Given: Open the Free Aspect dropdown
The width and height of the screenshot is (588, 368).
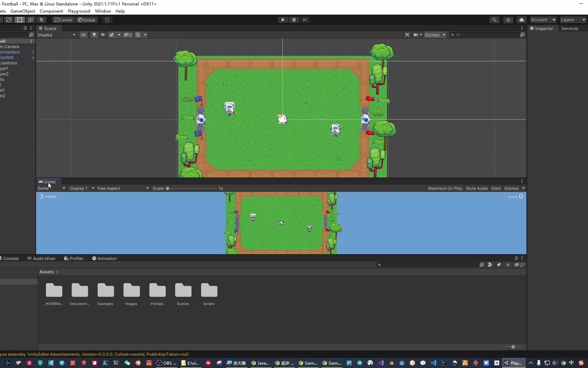Looking at the screenshot, I should point(122,188).
